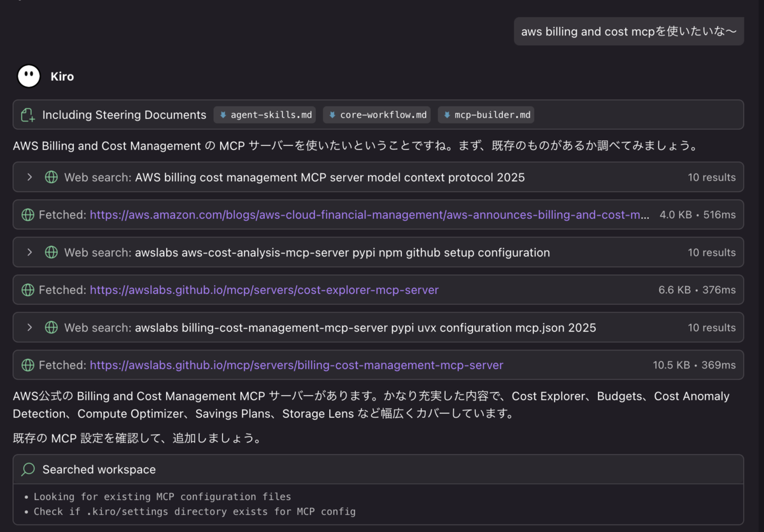Click '10 results' on the aws-cost-analysis search
The width and height of the screenshot is (764, 532).
pyautogui.click(x=712, y=253)
